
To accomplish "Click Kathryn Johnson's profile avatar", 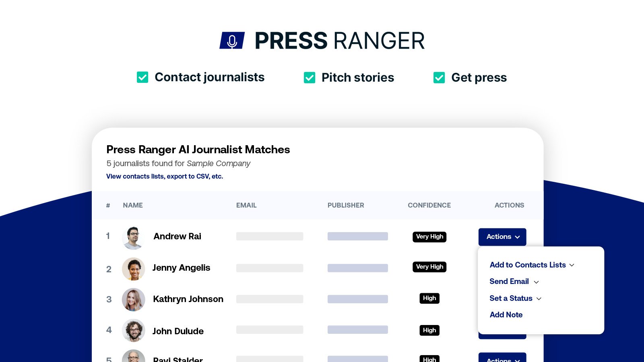I will 133,300.
